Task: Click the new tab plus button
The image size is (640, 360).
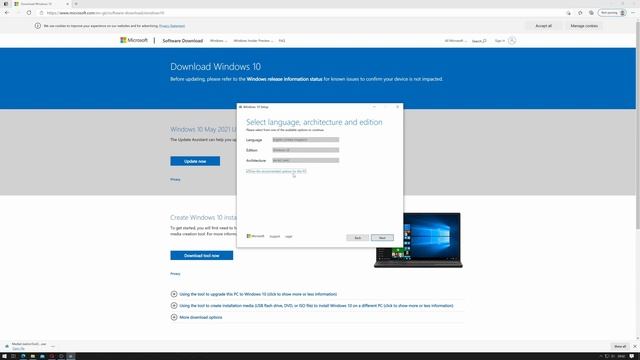Action: coord(76,4)
